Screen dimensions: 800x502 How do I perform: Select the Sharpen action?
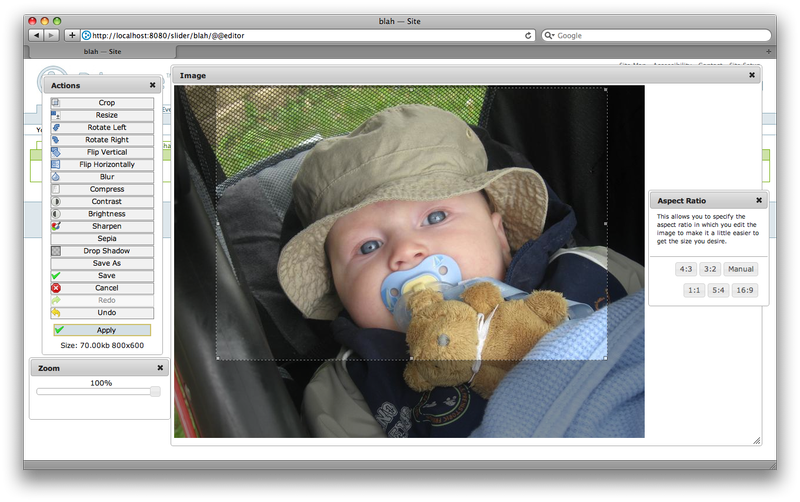(x=106, y=226)
